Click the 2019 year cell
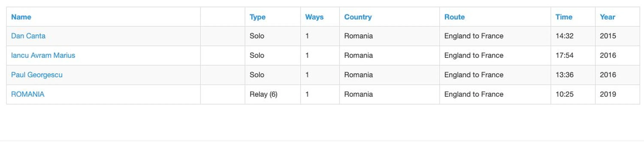The height and width of the screenshot is (150, 644). pyautogui.click(x=608, y=94)
